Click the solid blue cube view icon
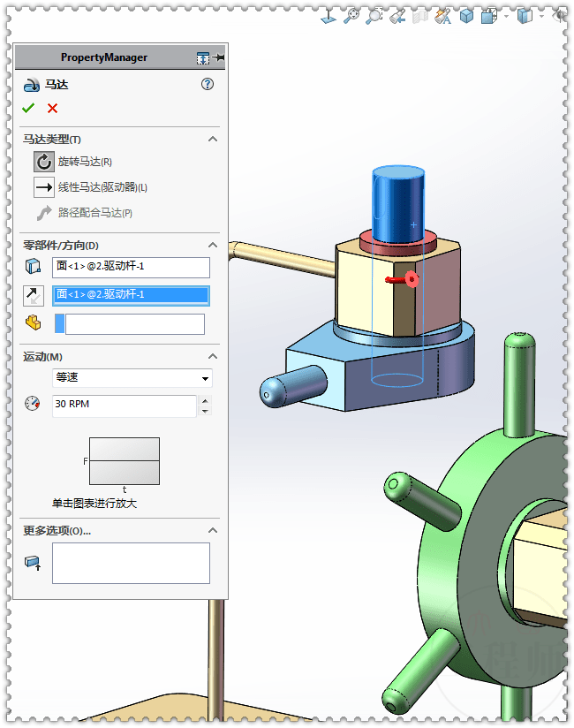 466,16
